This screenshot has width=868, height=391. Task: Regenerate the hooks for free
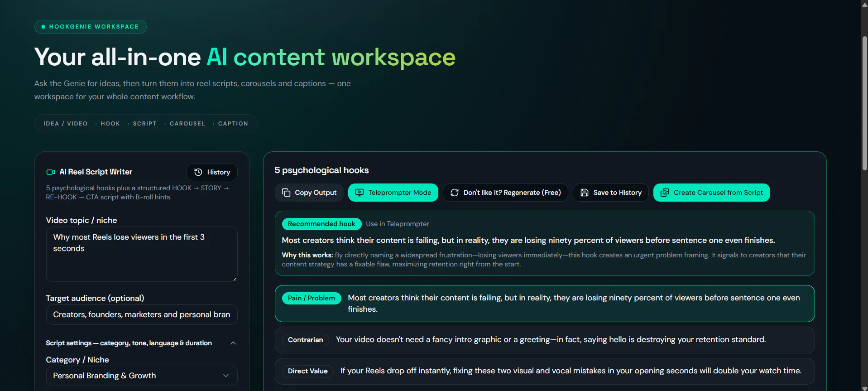click(x=505, y=193)
